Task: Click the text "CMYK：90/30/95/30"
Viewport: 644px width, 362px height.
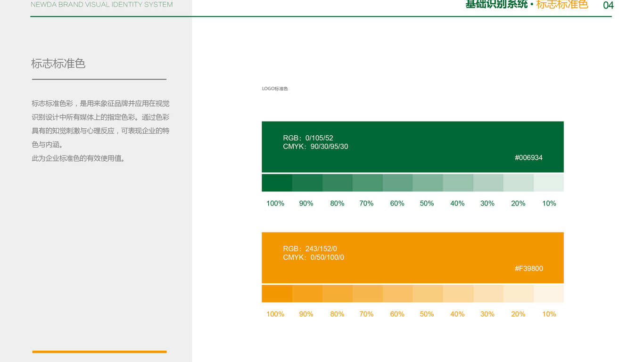Action: (x=315, y=147)
